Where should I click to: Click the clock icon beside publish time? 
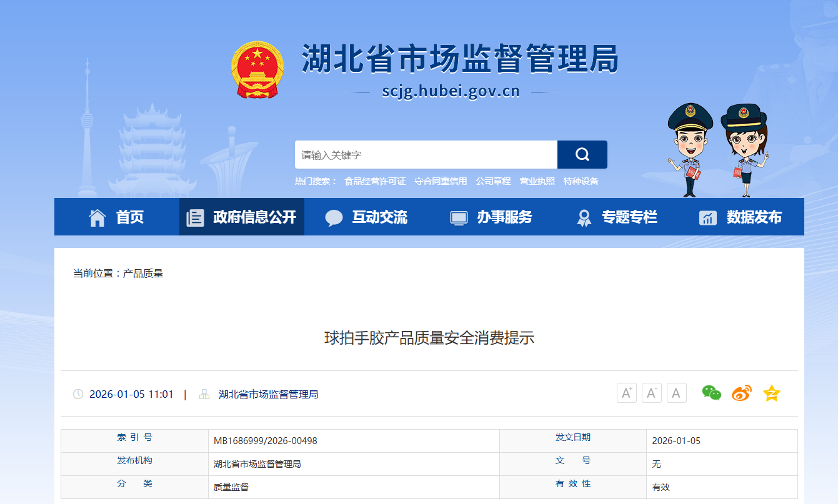click(x=78, y=394)
